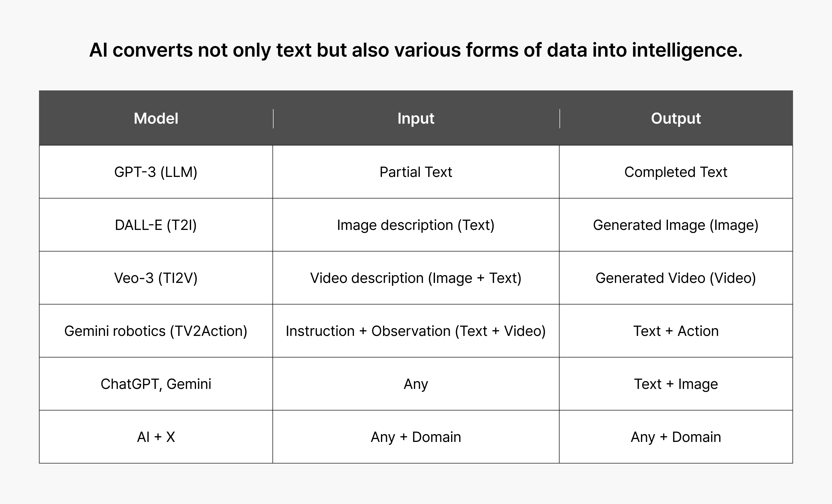Viewport: 832px width, 504px height.
Task: Click the GPT-3 (LLM) cell
Action: coord(156,172)
